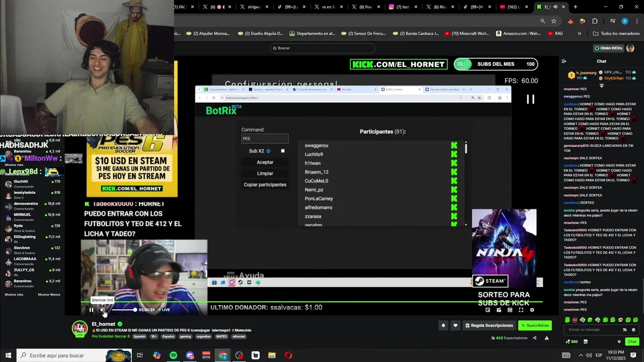This screenshot has height=362, width=644.
Task: Enter fullscreen in the stream player
Action: (521, 310)
